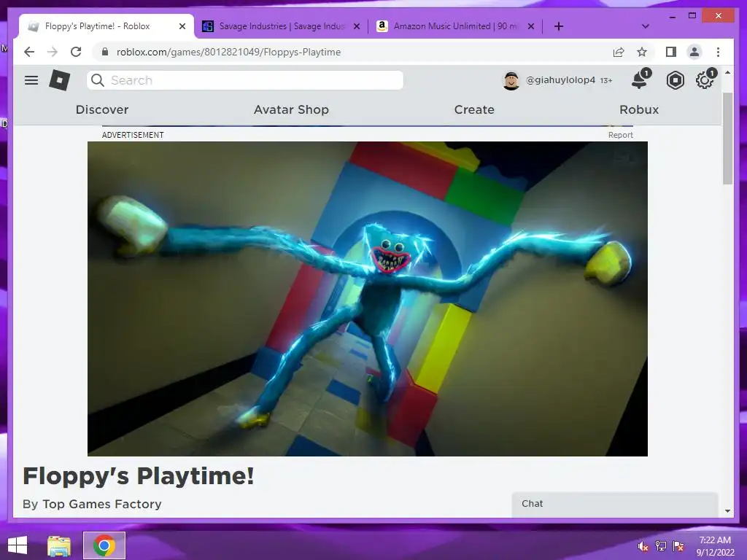Expand the Chat panel

point(614,504)
